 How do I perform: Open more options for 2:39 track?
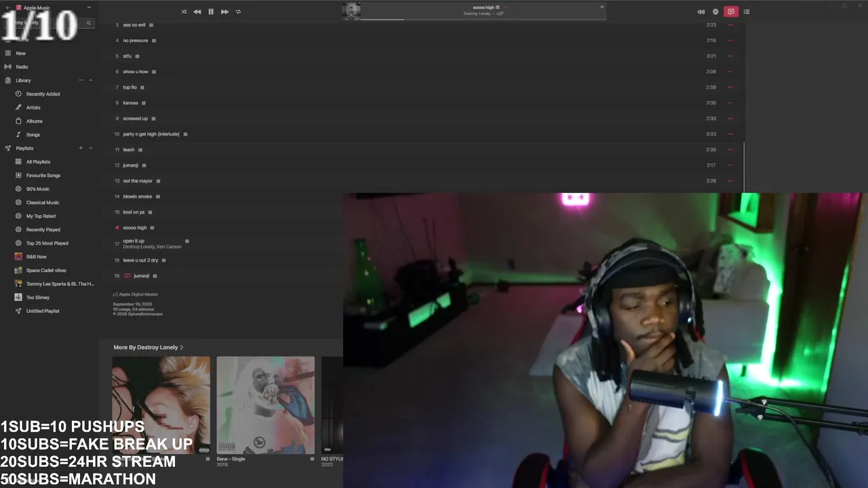click(730, 87)
